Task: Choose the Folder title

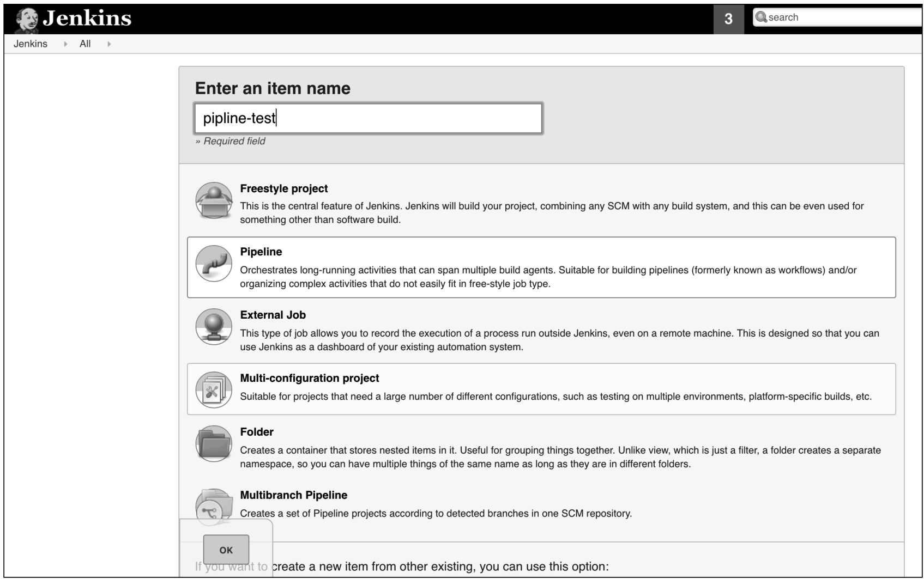Action: click(257, 432)
